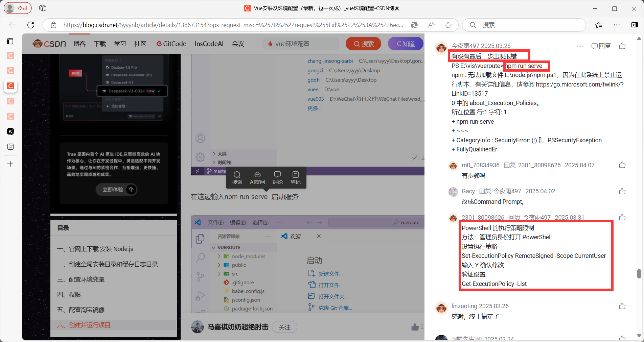Like linzuoting's comment

(622, 306)
